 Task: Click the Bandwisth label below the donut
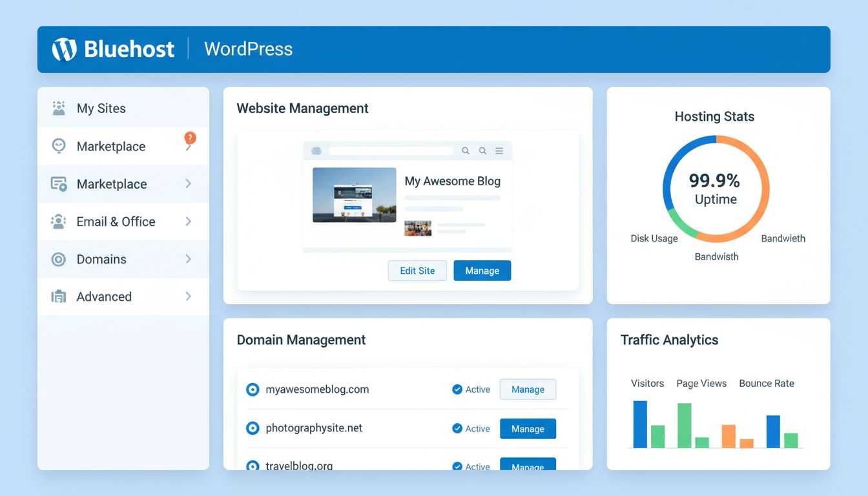[x=716, y=256]
